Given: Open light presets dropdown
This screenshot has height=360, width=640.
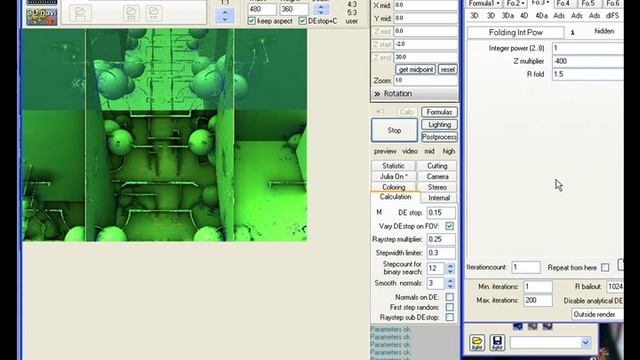Looking at the screenshot, I should click(x=585, y=342).
